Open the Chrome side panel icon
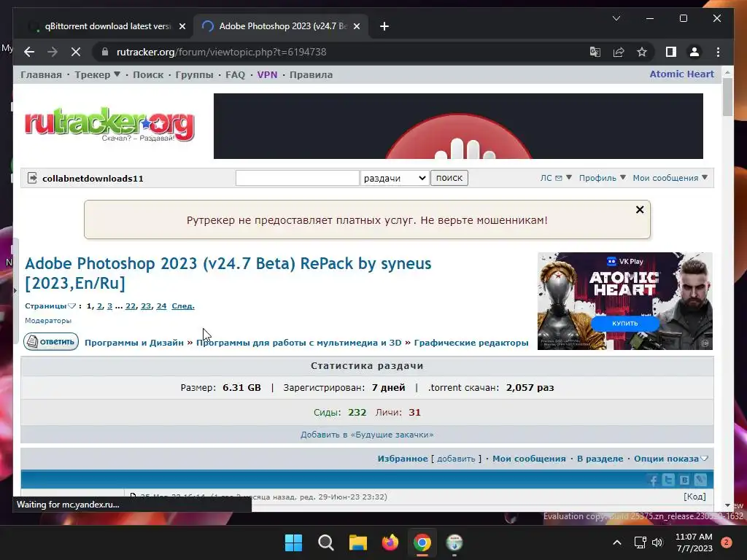The height and width of the screenshot is (560, 747). 671,52
